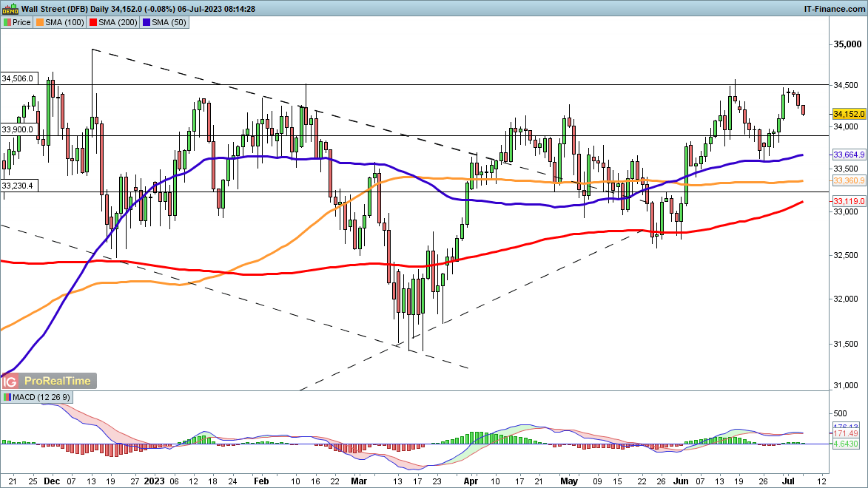Click the 33,119.0 SMA 200 value label
Screen dimensions: 868x488
[849, 201]
